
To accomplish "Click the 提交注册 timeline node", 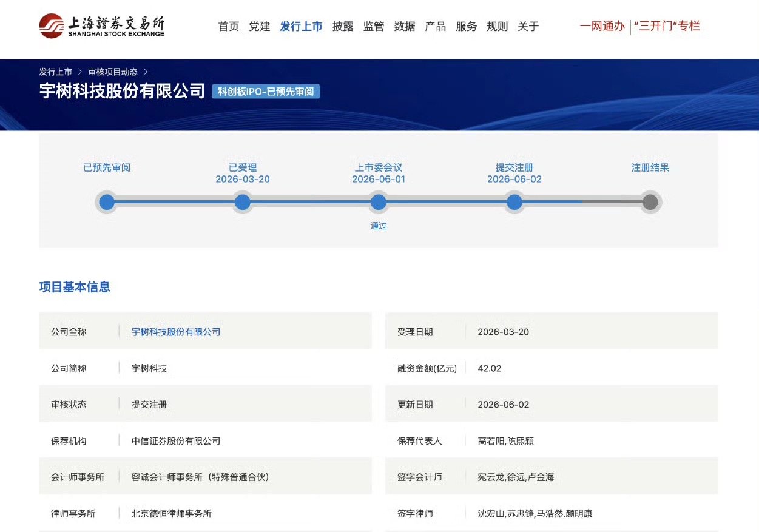I will tap(514, 202).
